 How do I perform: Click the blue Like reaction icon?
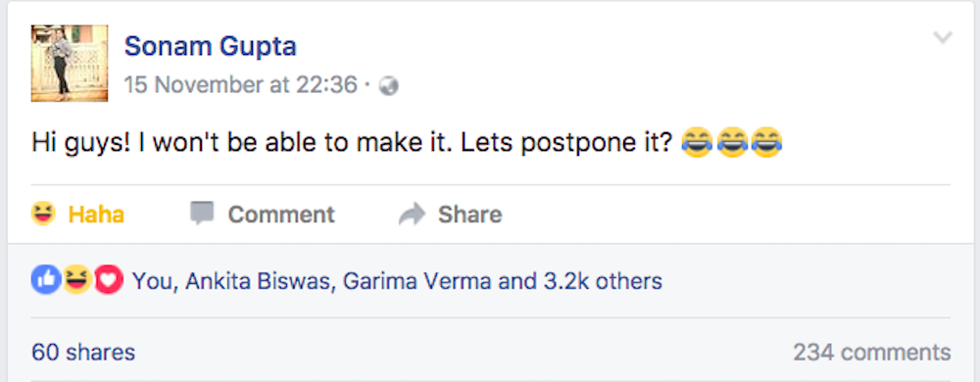tap(46, 279)
